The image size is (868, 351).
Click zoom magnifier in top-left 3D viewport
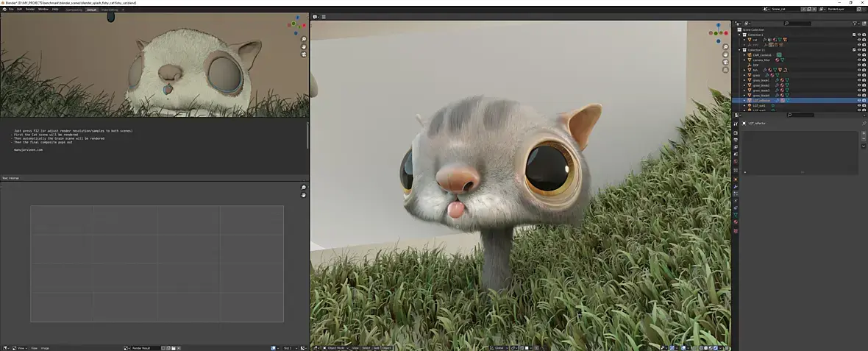[x=304, y=39]
